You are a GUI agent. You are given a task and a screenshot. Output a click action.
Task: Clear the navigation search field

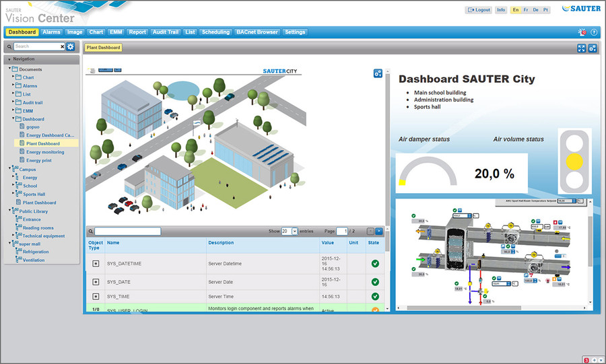click(x=63, y=46)
